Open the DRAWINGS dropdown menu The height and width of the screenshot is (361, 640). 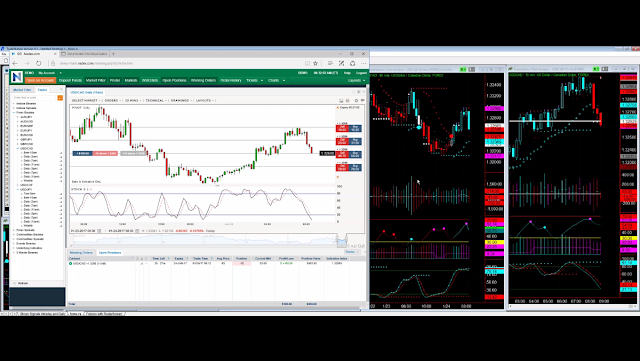coord(181,100)
